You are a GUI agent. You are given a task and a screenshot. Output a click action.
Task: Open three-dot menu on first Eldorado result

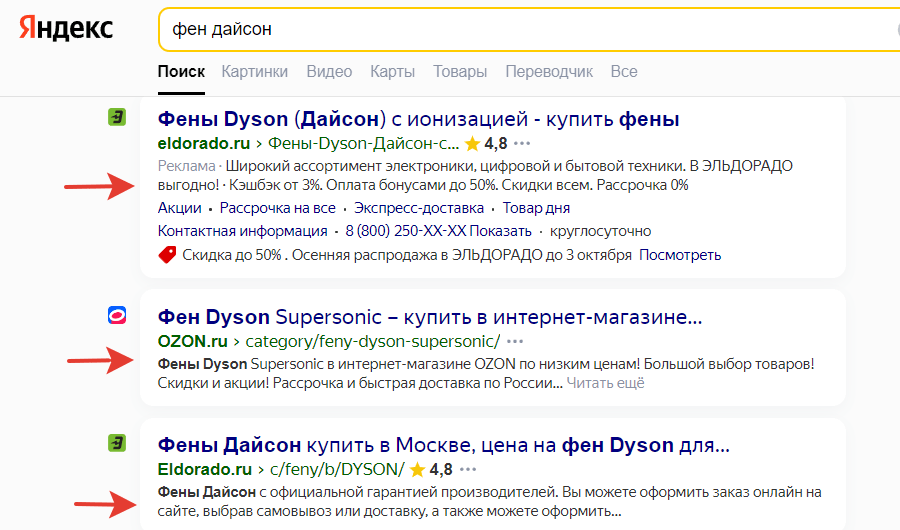[x=523, y=143]
